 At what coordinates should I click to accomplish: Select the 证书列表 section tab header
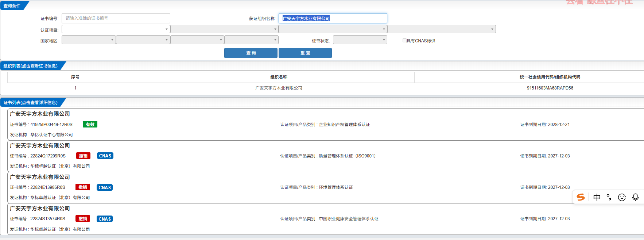(x=31, y=103)
